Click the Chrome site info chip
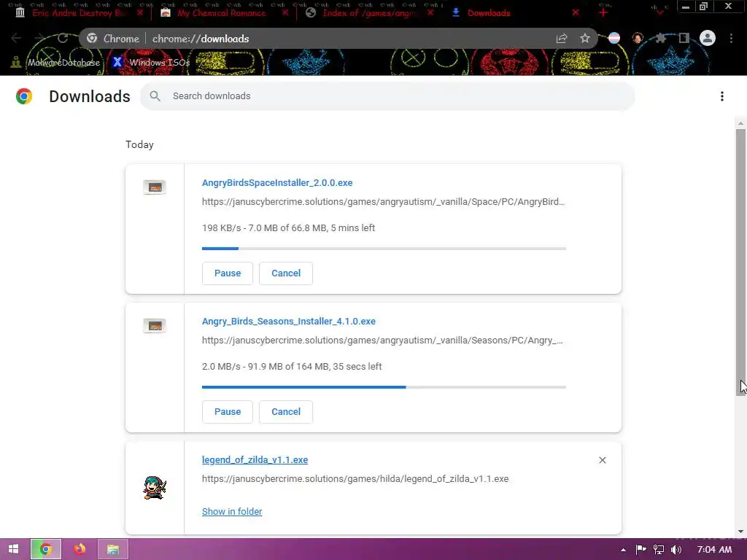This screenshot has width=747, height=560. pos(114,39)
